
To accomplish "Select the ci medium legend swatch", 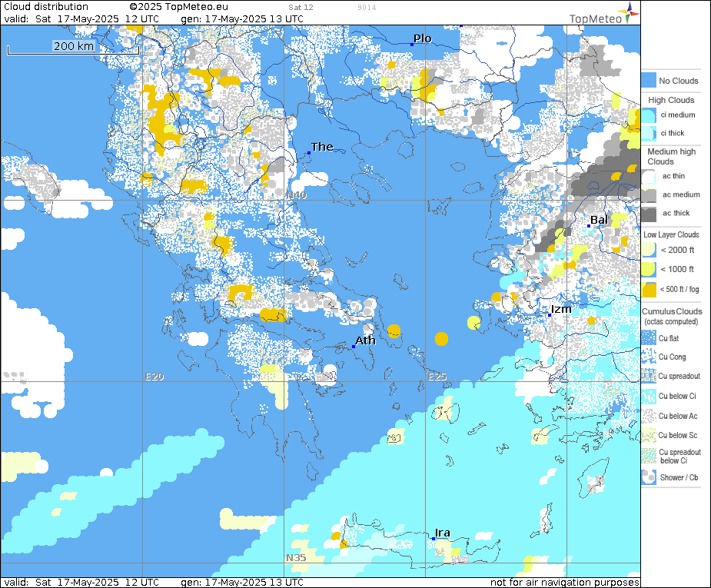I will coord(649,115).
